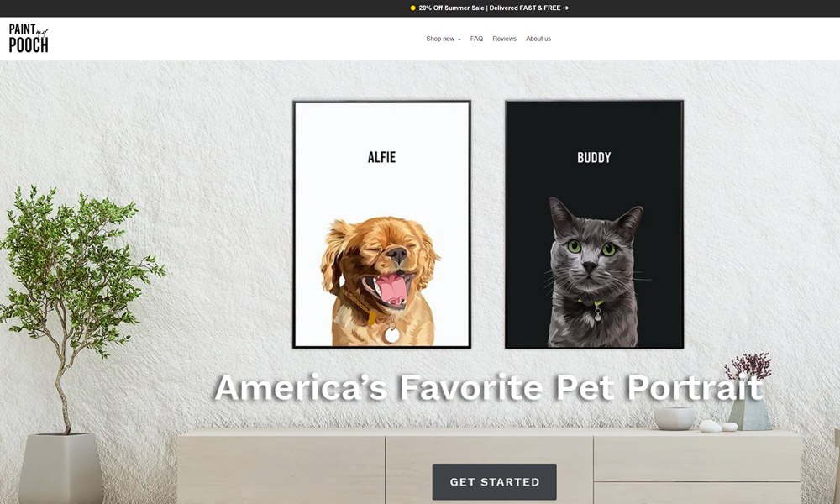The width and height of the screenshot is (840, 504).
Task: Click the arrow after FAST & FREE
Action: tap(565, 8)
